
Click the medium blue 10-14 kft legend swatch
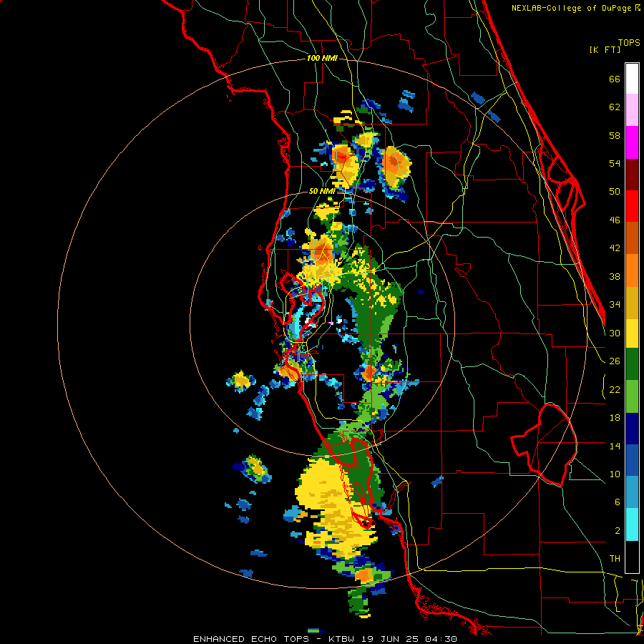click(x=632, y=461)
